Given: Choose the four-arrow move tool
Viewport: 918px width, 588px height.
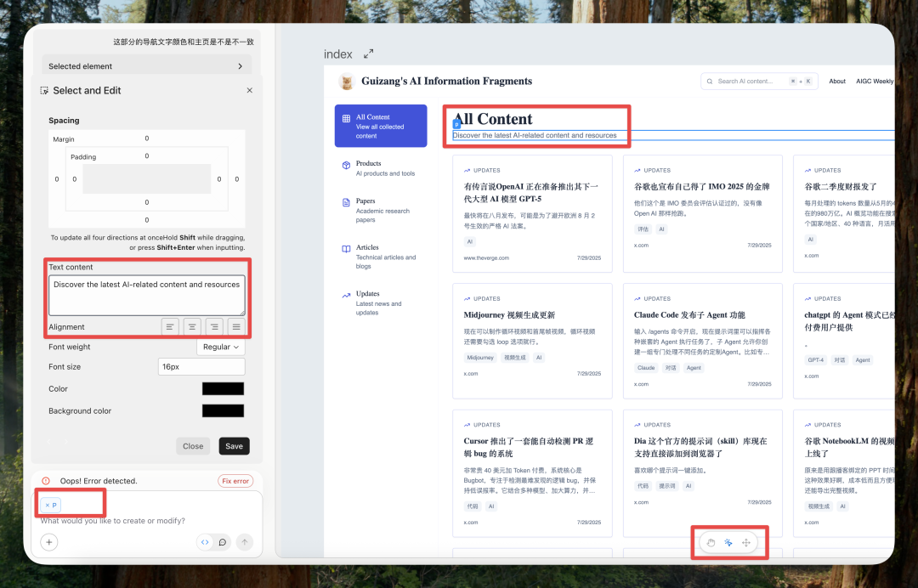Looking at the screenshot, I should click(746, 542).
